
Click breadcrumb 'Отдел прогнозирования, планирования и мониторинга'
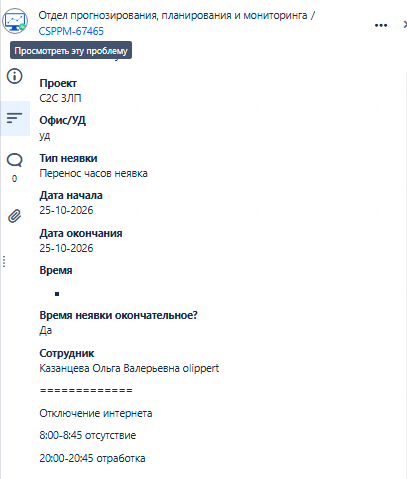173,15
